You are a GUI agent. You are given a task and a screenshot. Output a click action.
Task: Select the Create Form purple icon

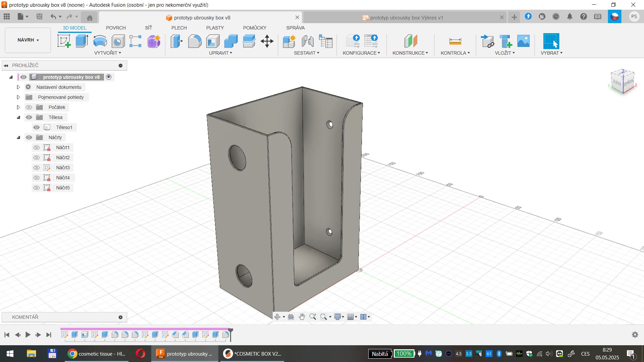point(154,41)
